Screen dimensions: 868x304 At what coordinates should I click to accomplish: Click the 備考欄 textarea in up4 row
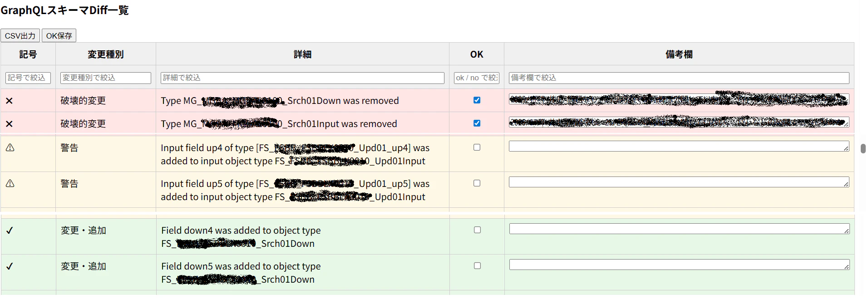679,146
